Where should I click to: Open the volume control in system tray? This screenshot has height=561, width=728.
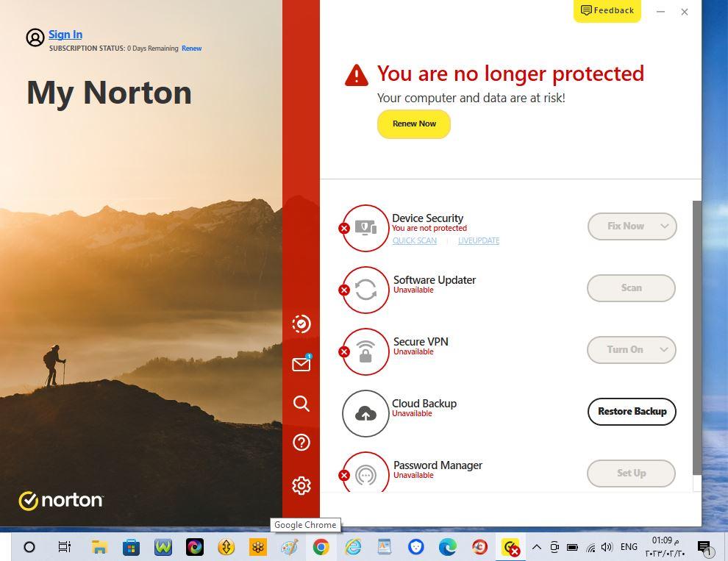pyautogui.click(x=607, y=547)
